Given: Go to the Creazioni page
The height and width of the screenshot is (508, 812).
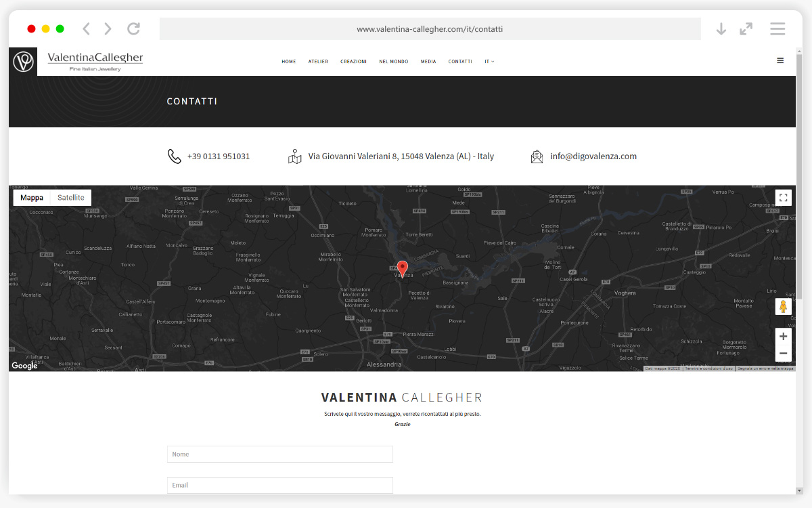Looking at the screenshot, I should point(353,62).
